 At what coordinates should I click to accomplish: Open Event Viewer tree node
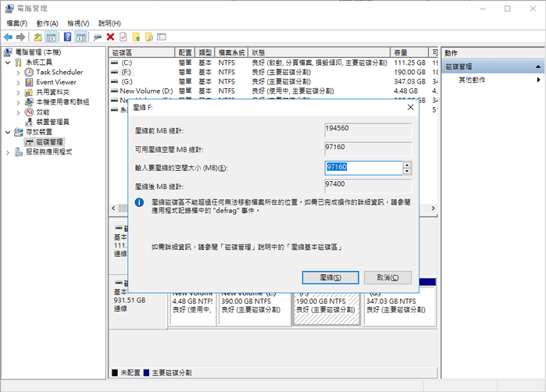[x=55, y=82]
